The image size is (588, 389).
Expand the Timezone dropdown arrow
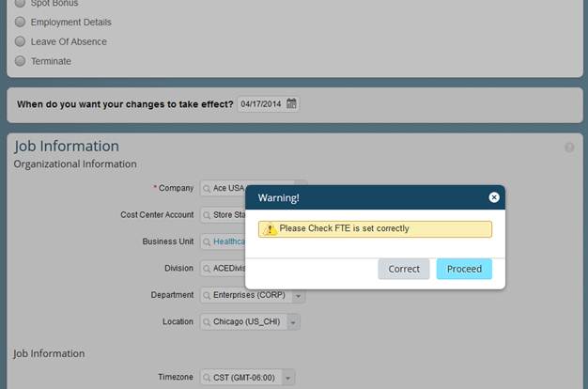click(288, 378)
